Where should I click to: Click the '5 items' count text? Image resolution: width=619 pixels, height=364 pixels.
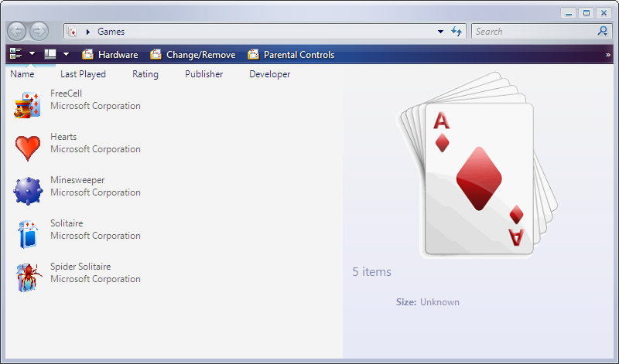click(x=372, y=272)
